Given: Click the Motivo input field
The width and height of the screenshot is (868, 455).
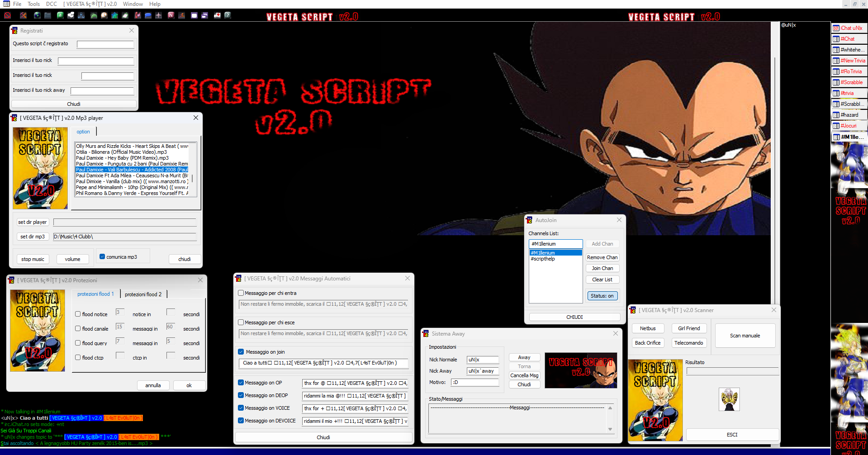Looking at the screenshot, I should coord(475,382).
